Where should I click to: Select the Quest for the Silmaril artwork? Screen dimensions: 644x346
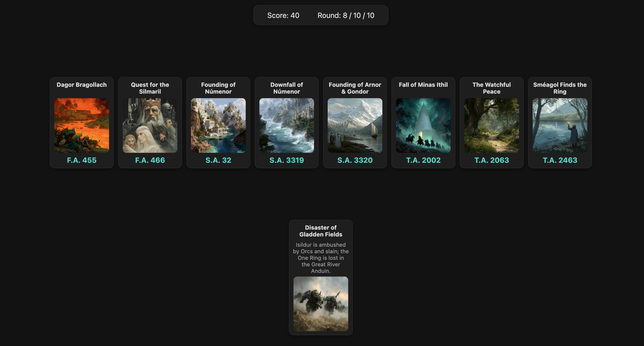[x=150, y=125]
